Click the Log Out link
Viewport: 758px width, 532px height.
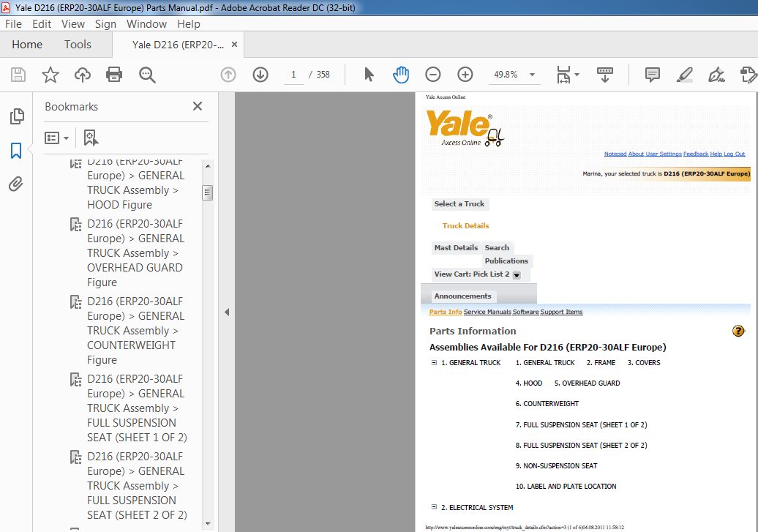tap(735, 154)
